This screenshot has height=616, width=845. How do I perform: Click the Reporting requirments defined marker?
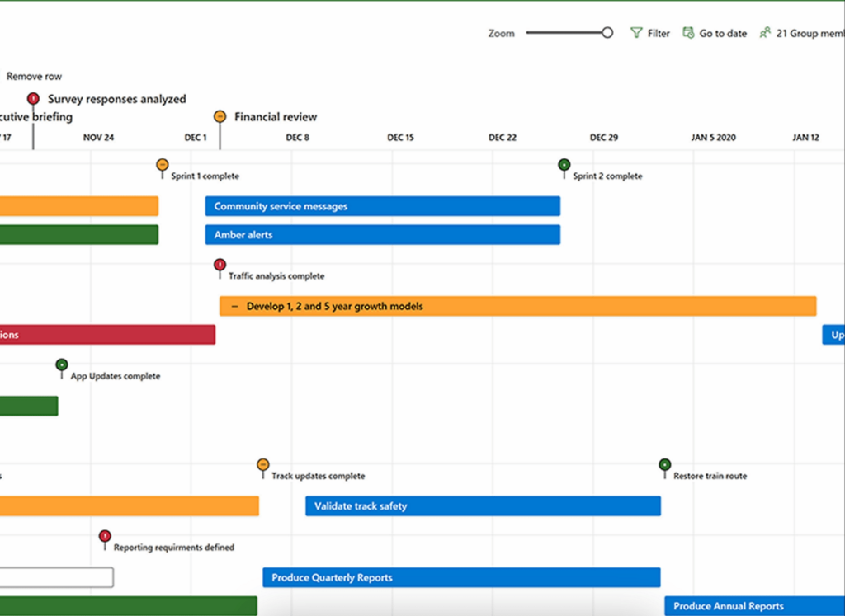(105, 536)
